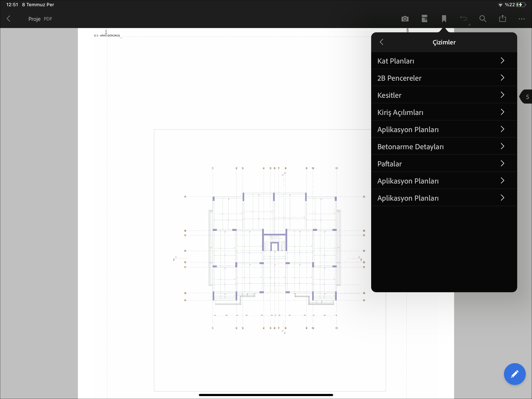Screen dimensions: 532x399
Task: Go back from the Proje PDF document
Action: click(x=9, y=19)
